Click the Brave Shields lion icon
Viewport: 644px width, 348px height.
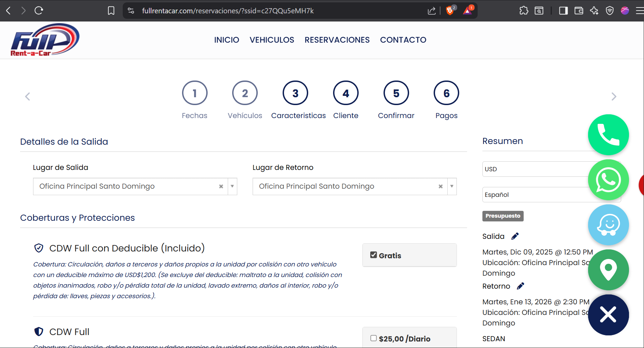[450, 11]
